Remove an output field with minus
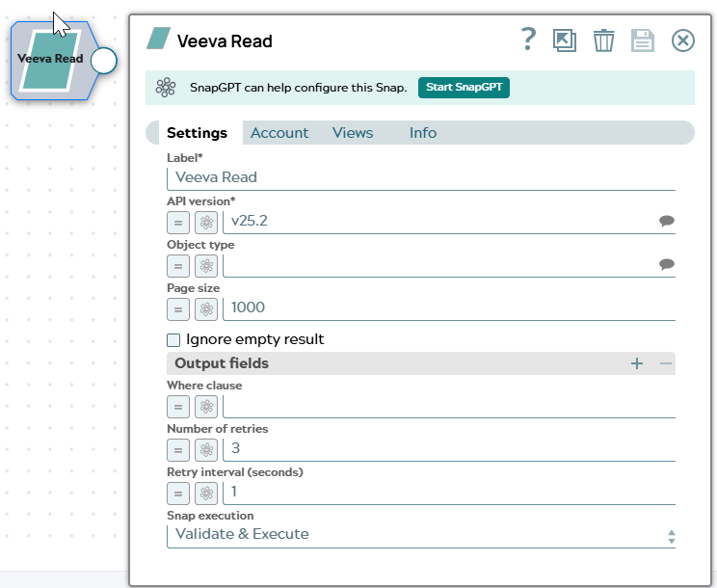This screenshot has height=588, width=717. point(665,363)
